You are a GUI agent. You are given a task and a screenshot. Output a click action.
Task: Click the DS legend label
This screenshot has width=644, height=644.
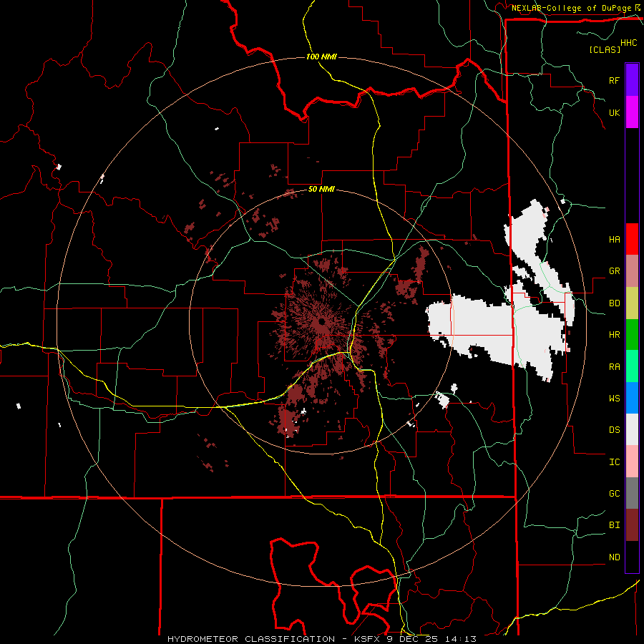coord(614,429)
